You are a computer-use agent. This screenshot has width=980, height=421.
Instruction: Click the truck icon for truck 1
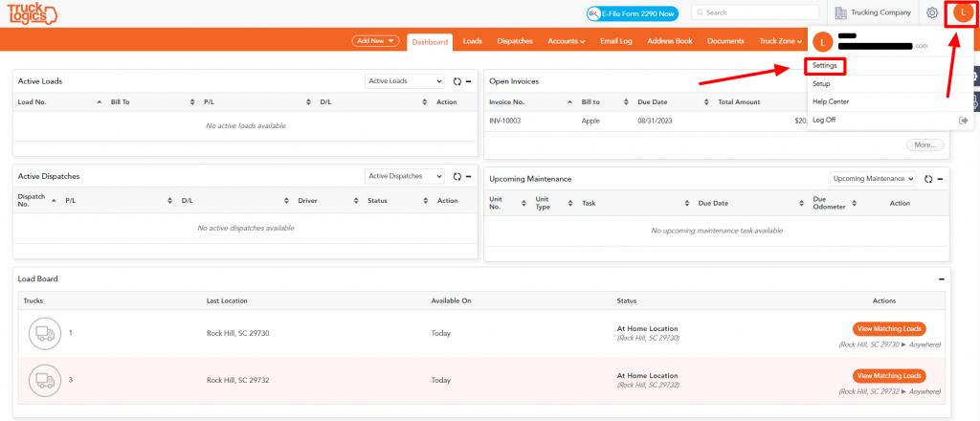pyautogui.click(x=45, y=334)
